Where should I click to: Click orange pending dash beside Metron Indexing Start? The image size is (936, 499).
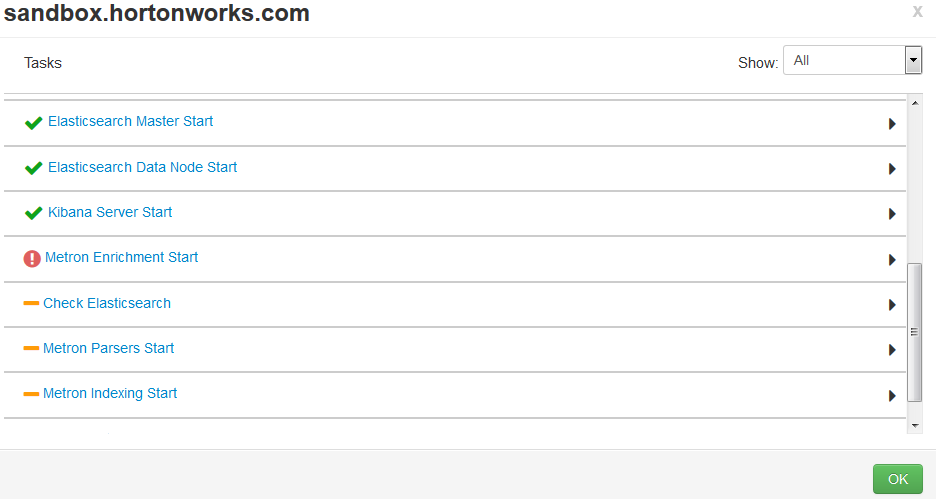[x=31, y=394]
